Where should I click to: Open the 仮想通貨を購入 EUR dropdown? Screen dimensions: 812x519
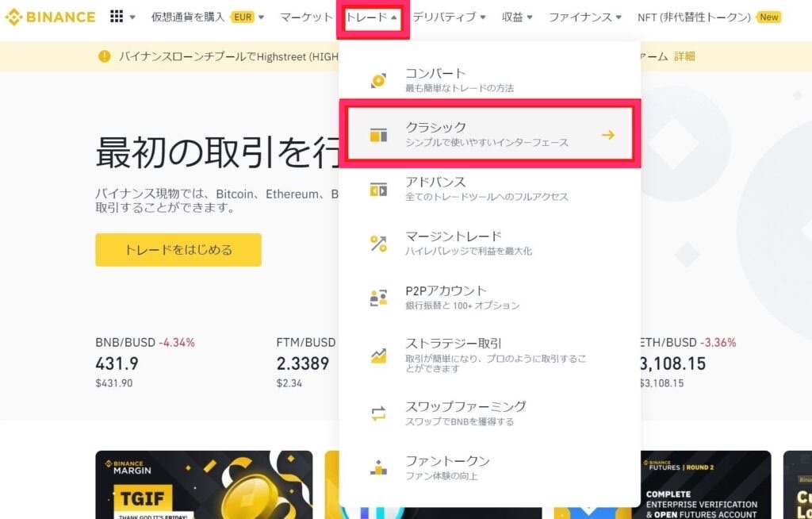click(x=208, y=17)
